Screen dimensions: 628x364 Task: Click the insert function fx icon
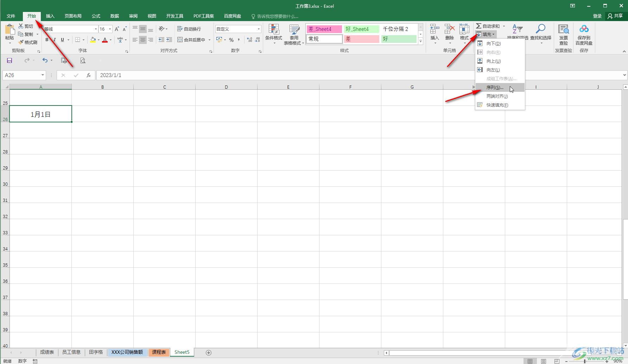coord(89,75)
